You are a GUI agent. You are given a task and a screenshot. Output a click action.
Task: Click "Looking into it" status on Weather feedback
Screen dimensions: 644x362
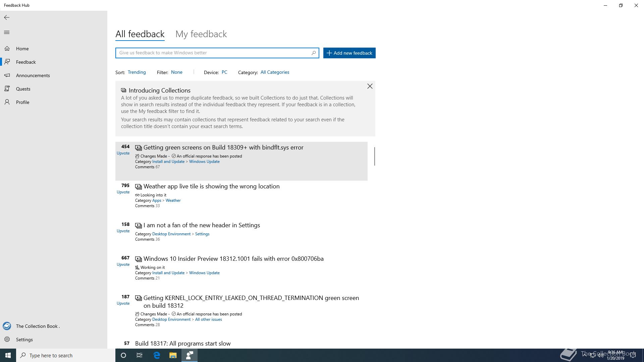point(153,195)
